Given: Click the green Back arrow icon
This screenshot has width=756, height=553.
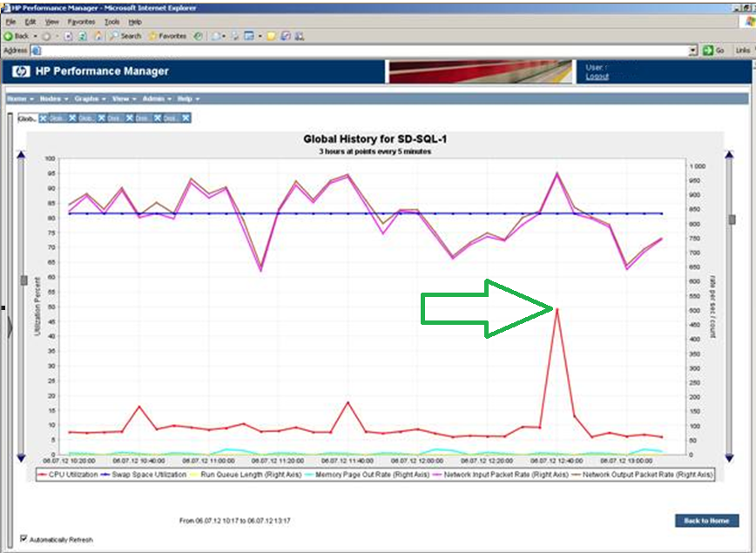Looking at the screenshot, I should click(8, 37).
